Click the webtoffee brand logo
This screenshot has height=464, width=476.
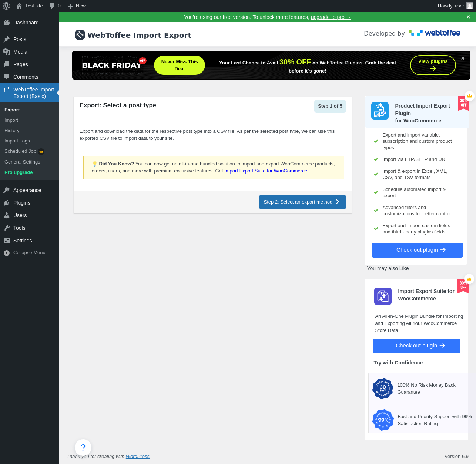point(435,33)
